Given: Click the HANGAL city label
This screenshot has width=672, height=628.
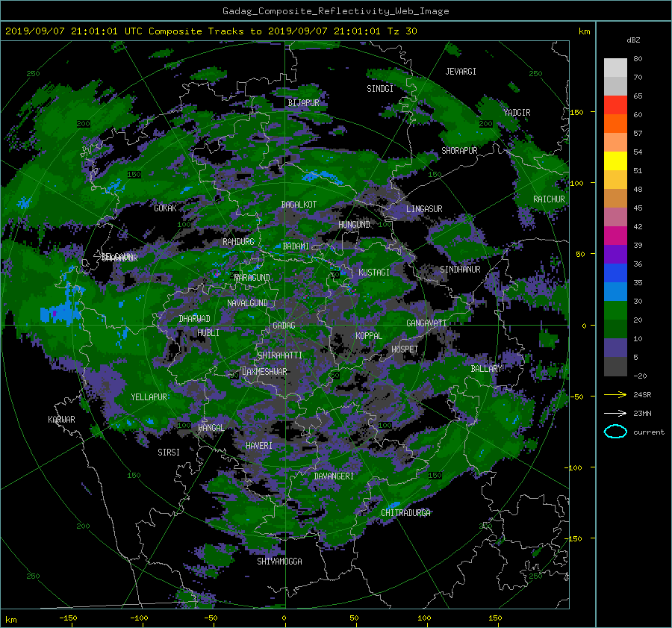Looking at the screenshot, I should [x=211, y=428].
